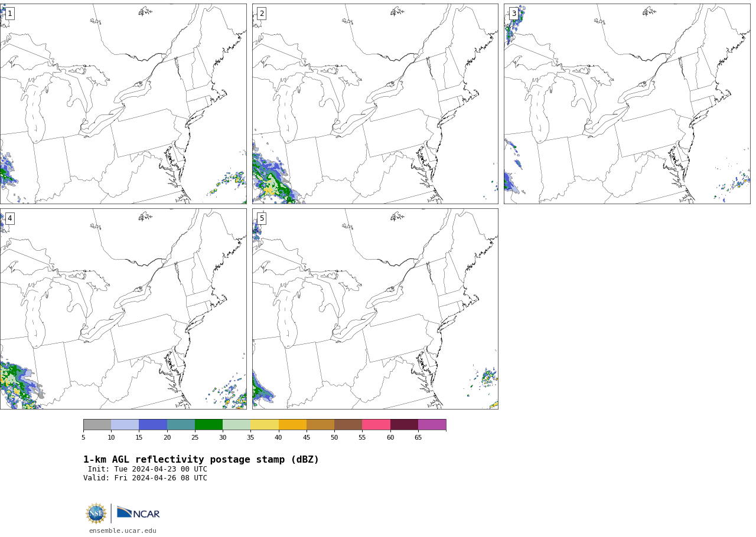Select the gray 5-10 dBZ color swatch
This screenshot has width=756, height=537.
click(x=97, y=425)
